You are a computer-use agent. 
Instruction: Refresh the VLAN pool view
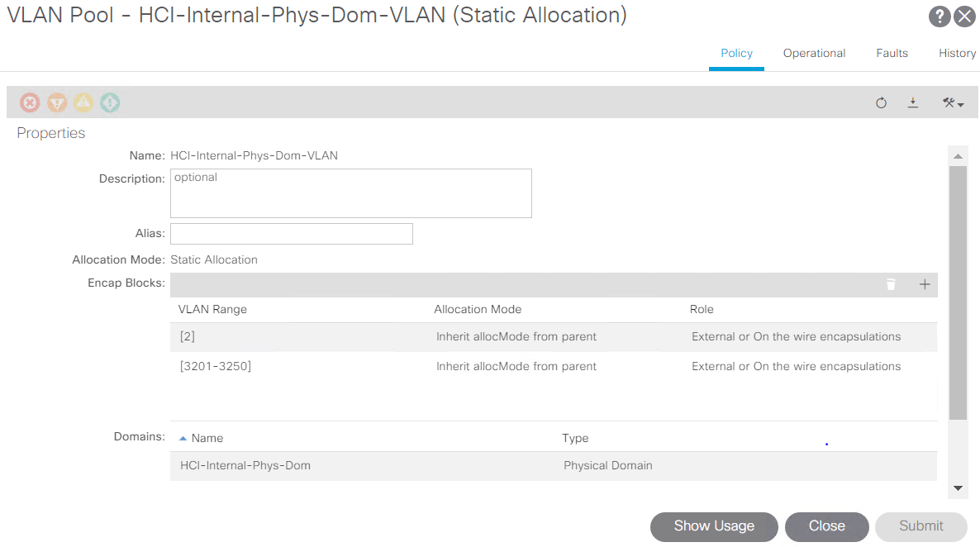click(881, 103)
